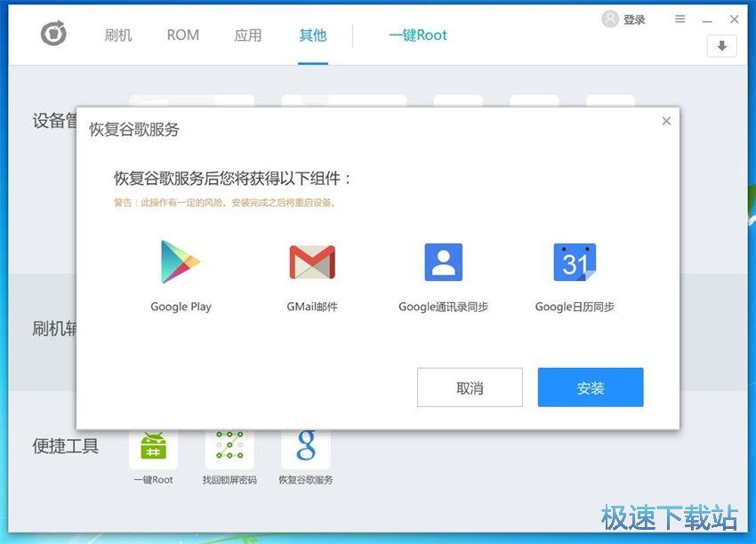Click the user avatar icon
The width and height of the screenshot is (756, 544).
(610, 20)
